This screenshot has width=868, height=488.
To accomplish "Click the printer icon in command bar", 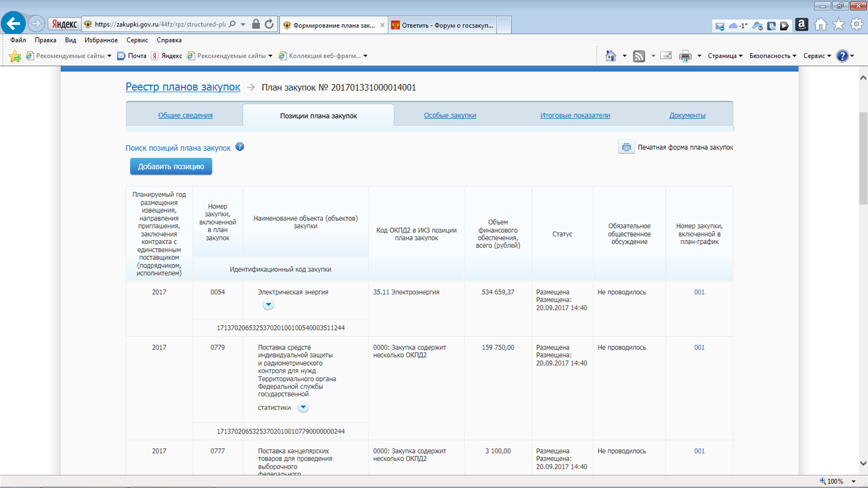I will [685, 56].
